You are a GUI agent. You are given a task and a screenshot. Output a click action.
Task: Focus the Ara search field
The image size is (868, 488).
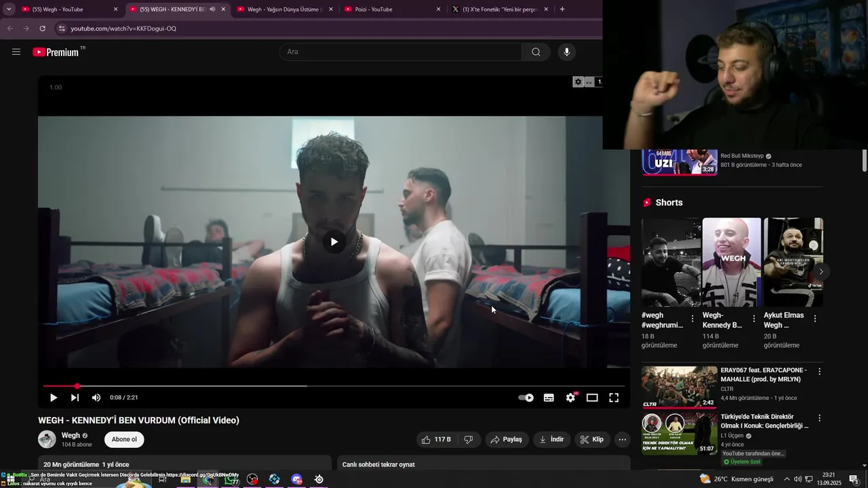tap(400, 52)
